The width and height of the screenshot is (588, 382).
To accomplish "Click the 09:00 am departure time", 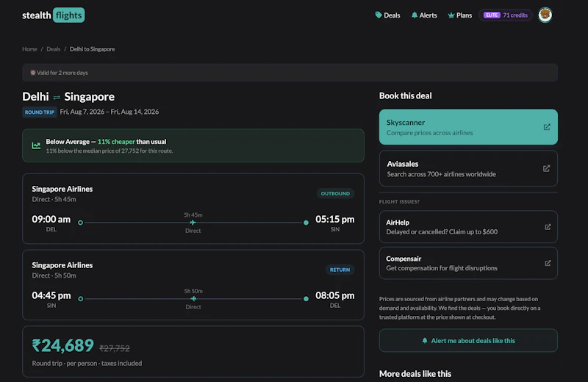I will click(x=51, y=220).
